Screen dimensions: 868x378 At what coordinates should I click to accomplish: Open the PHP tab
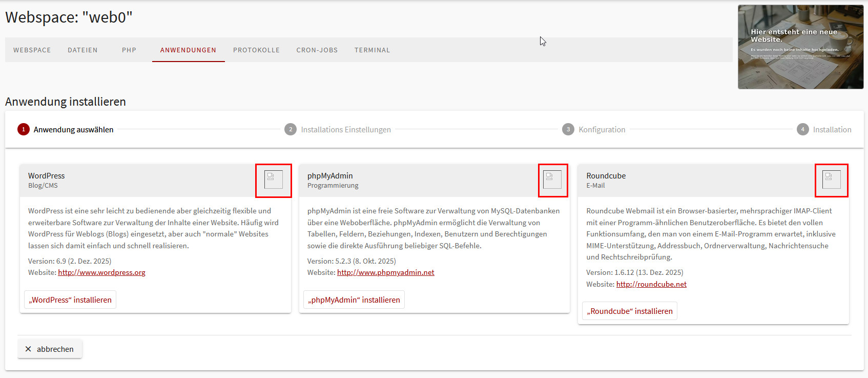129,50
